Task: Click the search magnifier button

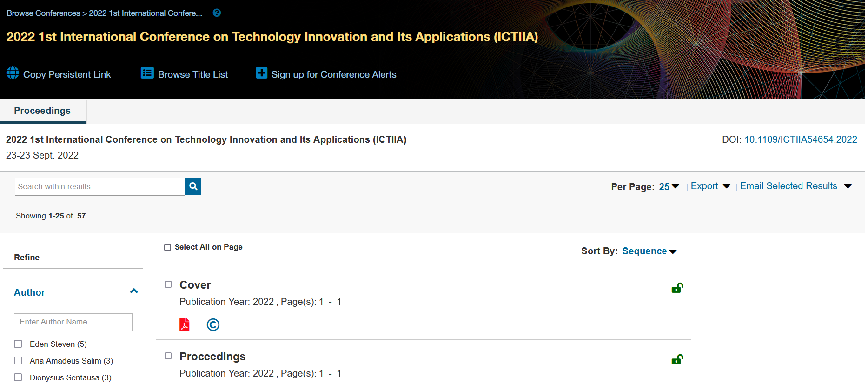Action: tap(193, 186)
